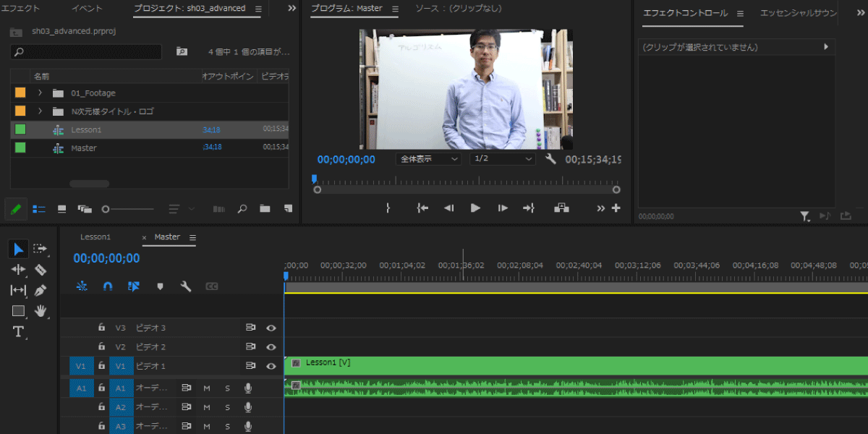The height and width of the screenshot is (434, 868).
Task: Open playback resolution dropdown 1/2
Action: click(x=503, y=159)
